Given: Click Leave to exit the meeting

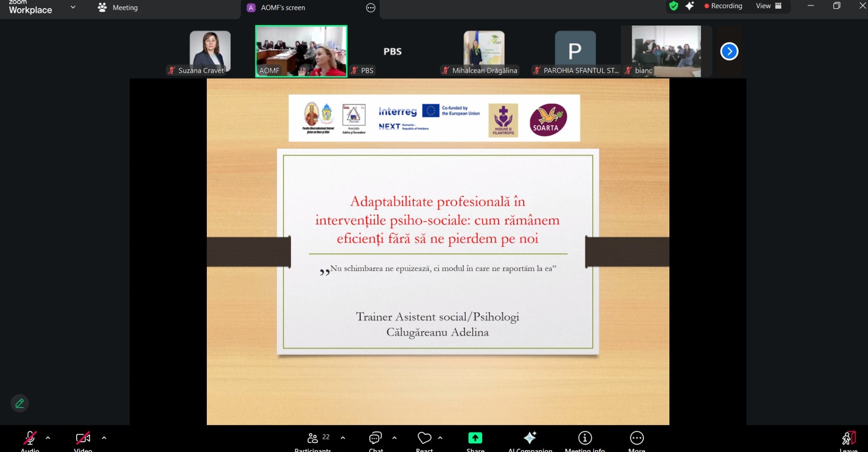Looking at the screenshot, I should tap(848, 439).
